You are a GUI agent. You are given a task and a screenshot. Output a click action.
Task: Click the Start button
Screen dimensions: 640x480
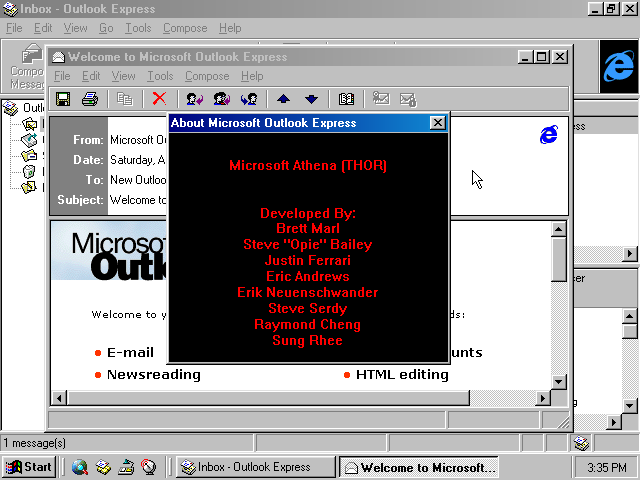pyautogui.click(x=29, y=467)
